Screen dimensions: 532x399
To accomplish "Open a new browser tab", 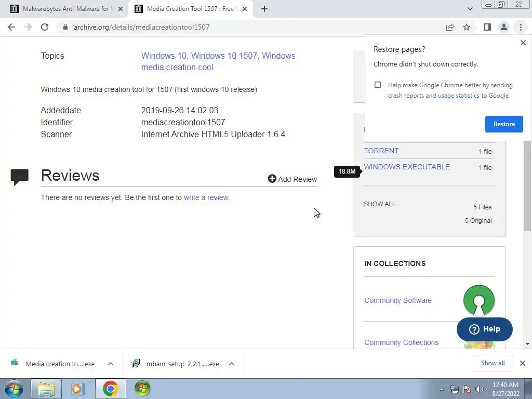I will [x=264, y=9].
